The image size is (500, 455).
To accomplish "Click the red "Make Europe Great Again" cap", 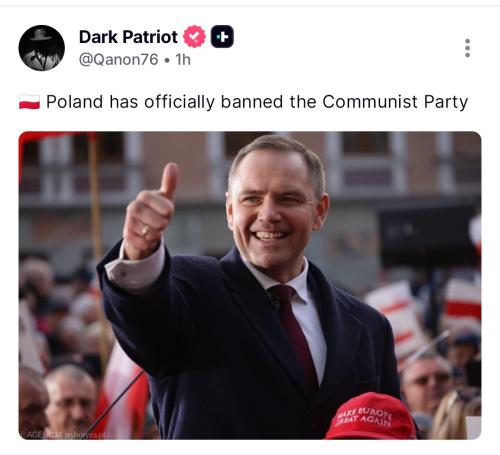I will coord(371,416).
